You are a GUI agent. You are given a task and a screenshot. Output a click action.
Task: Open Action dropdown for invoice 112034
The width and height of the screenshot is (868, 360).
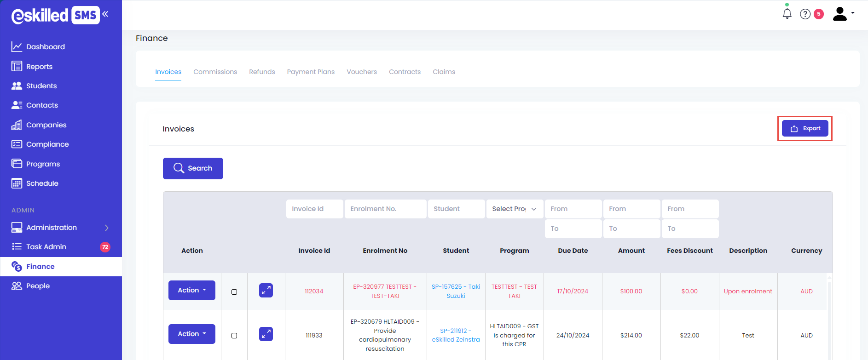pos(192,291)
